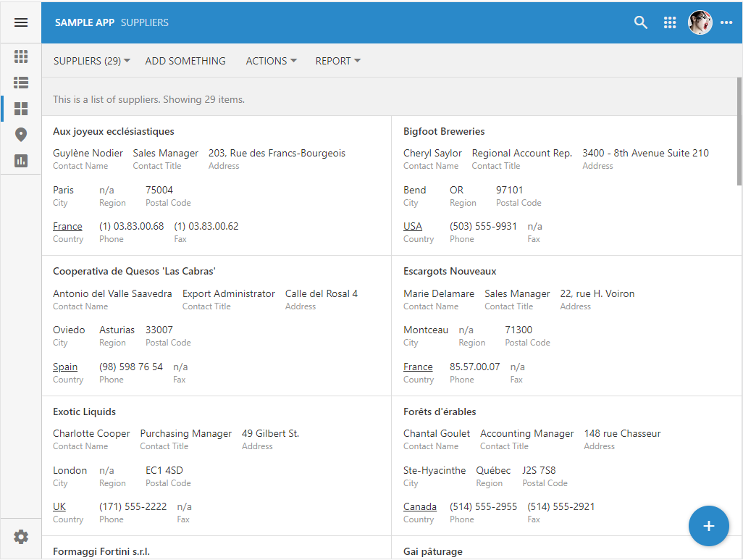
Task: Click the Sample App title
Action: (x=85, y=22)
